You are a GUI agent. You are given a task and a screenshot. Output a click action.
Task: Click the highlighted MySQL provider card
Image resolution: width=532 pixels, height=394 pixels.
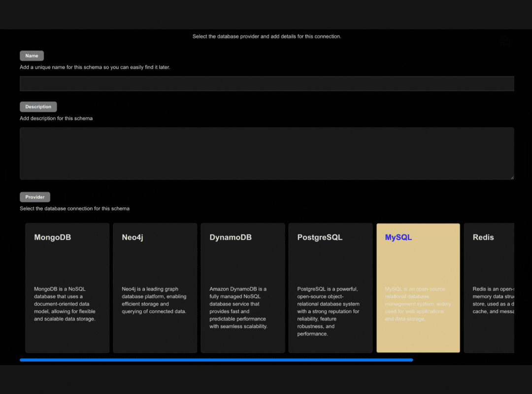(x=418, y=287)
